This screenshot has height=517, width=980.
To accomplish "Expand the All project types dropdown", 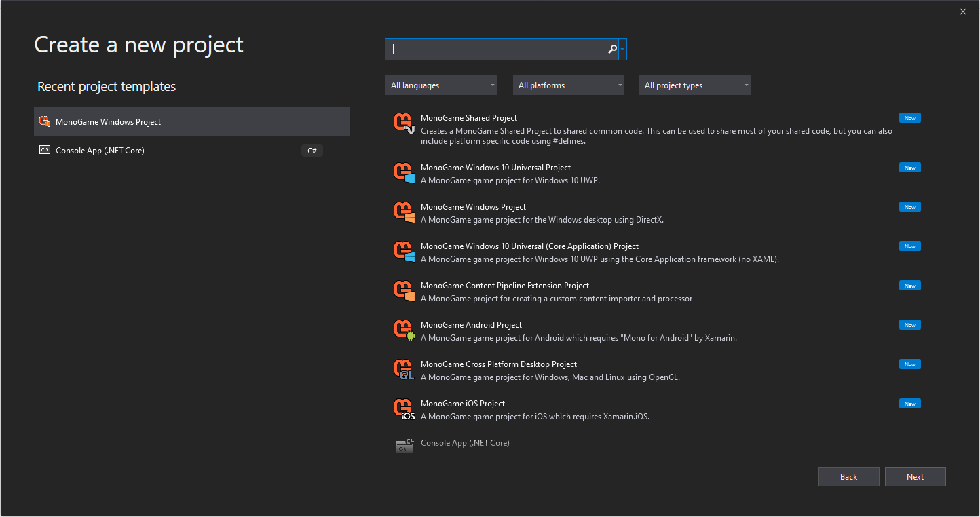I will click(695, 85).
